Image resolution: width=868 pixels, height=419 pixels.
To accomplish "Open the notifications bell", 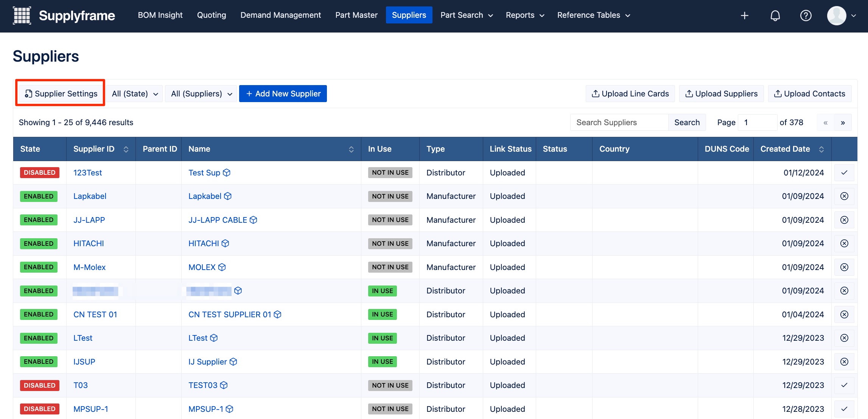I will (775, 16).
